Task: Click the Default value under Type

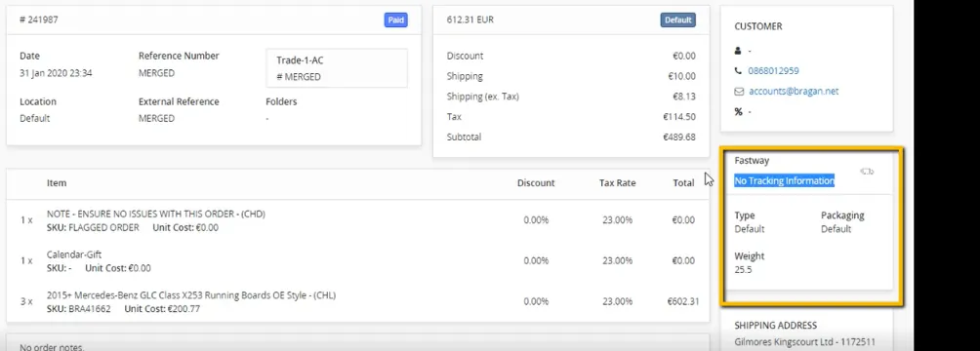Action: pos(750,228)
